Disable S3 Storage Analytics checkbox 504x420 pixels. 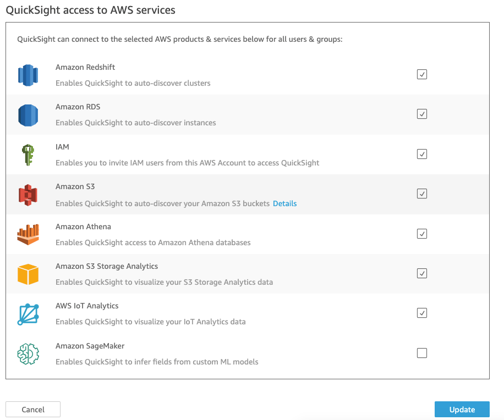422,273
